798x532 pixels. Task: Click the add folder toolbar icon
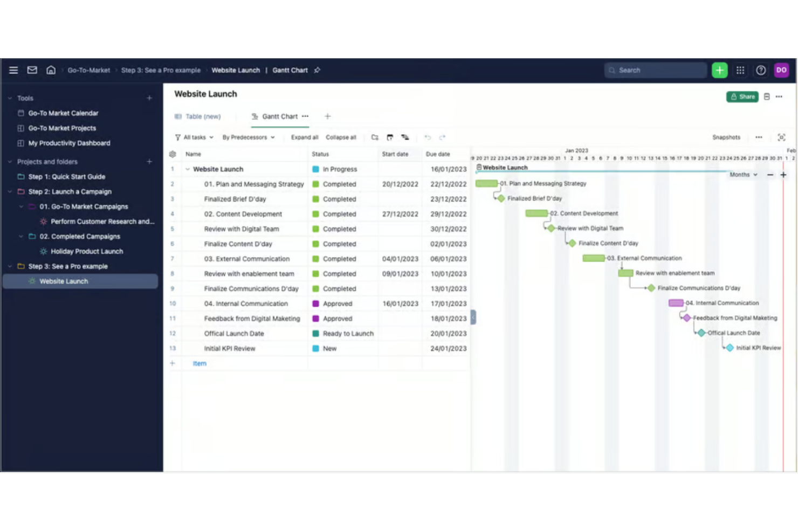[x=375, y=137]
